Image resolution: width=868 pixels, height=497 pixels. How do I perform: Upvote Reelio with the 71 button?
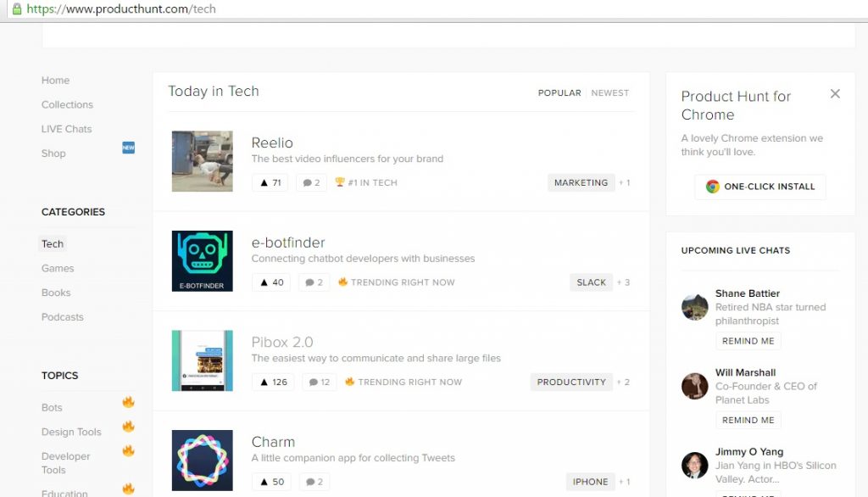[x=270, y=182]
